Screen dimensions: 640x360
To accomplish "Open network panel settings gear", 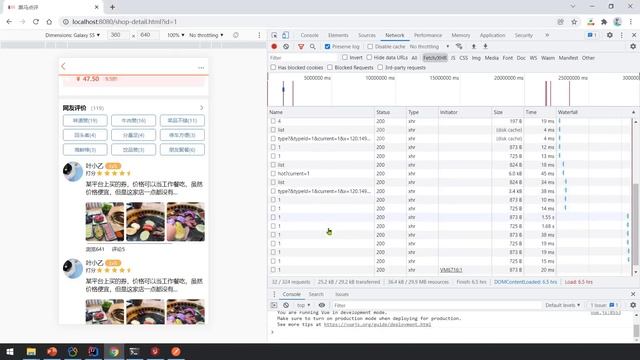I will 633,47.
